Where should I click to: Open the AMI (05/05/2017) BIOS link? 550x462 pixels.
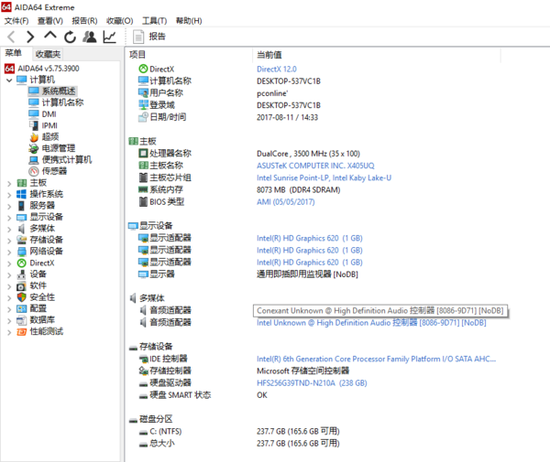286,202
